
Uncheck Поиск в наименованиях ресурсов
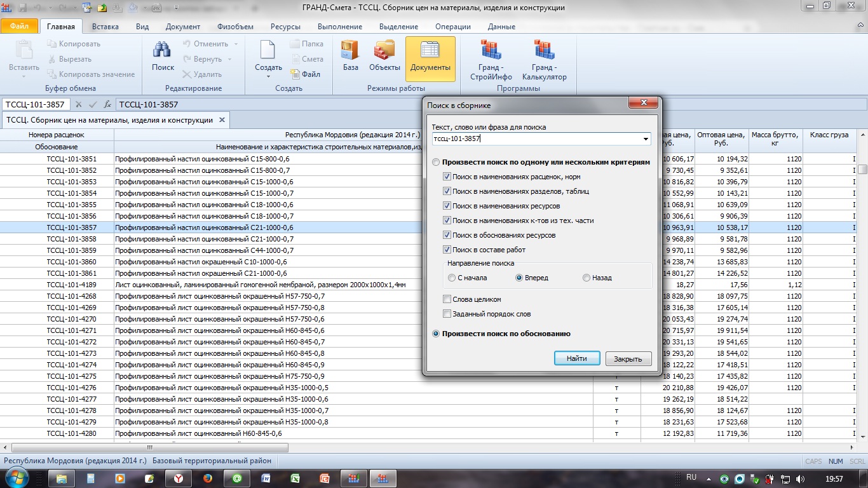447,206
